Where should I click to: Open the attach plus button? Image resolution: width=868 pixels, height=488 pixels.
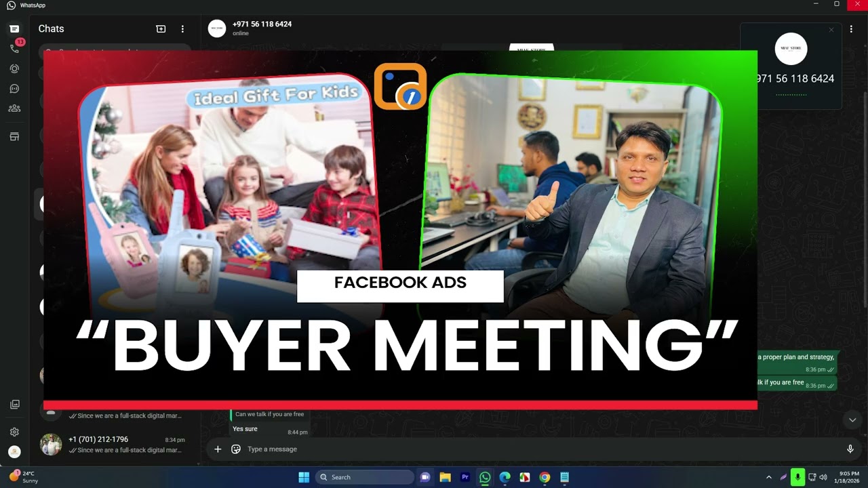(x=218, y=449)
